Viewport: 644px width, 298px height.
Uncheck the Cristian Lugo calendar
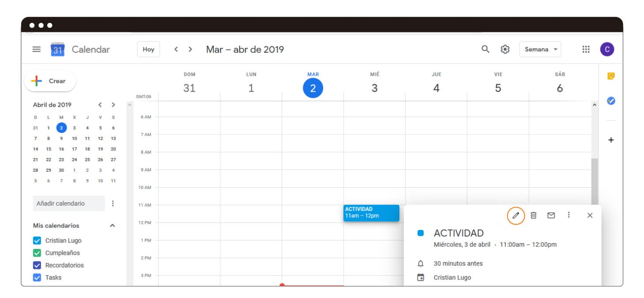point(37,241)
